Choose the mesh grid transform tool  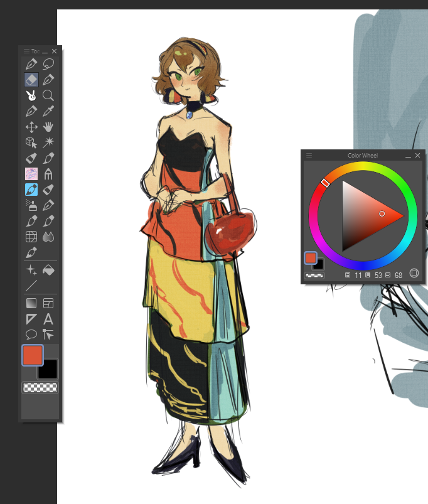coord(31,237)
